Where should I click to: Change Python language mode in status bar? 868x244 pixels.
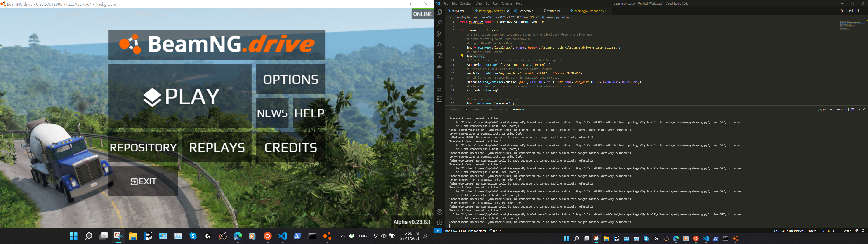pos(847,231)
